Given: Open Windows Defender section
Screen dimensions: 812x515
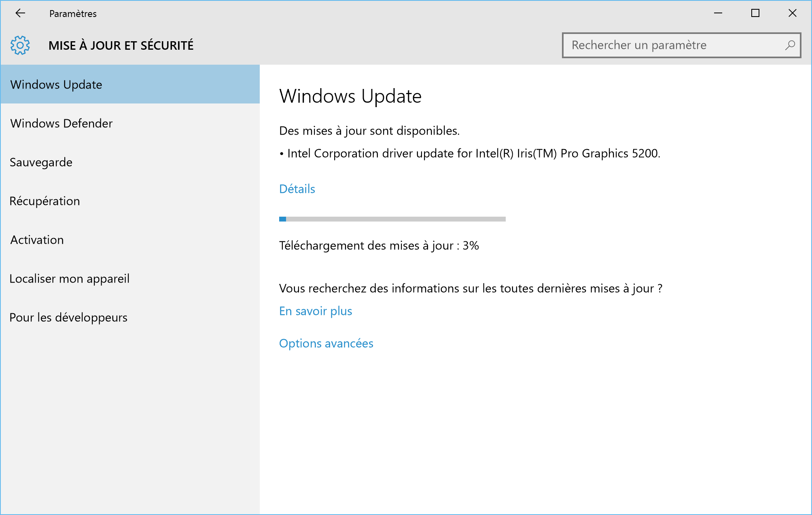Looking at the screenshot, I should (x=130, y=123).
